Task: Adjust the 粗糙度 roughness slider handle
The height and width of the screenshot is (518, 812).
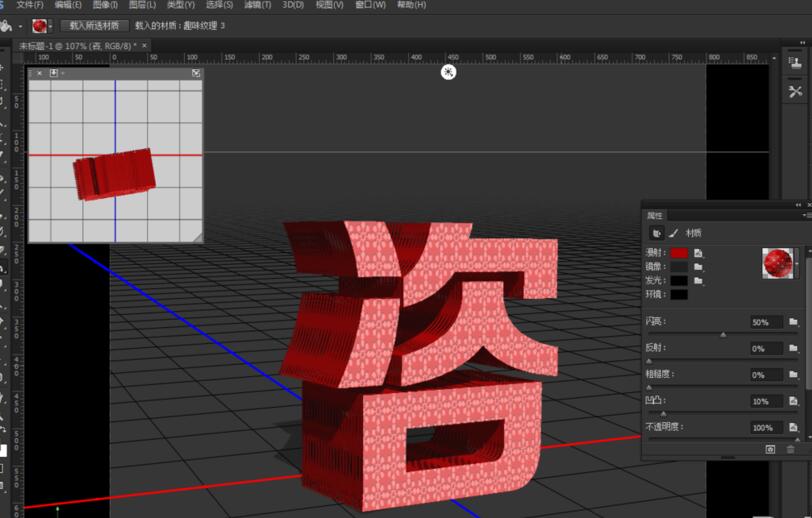Action: pyautogui.click(x=649, y=387)
